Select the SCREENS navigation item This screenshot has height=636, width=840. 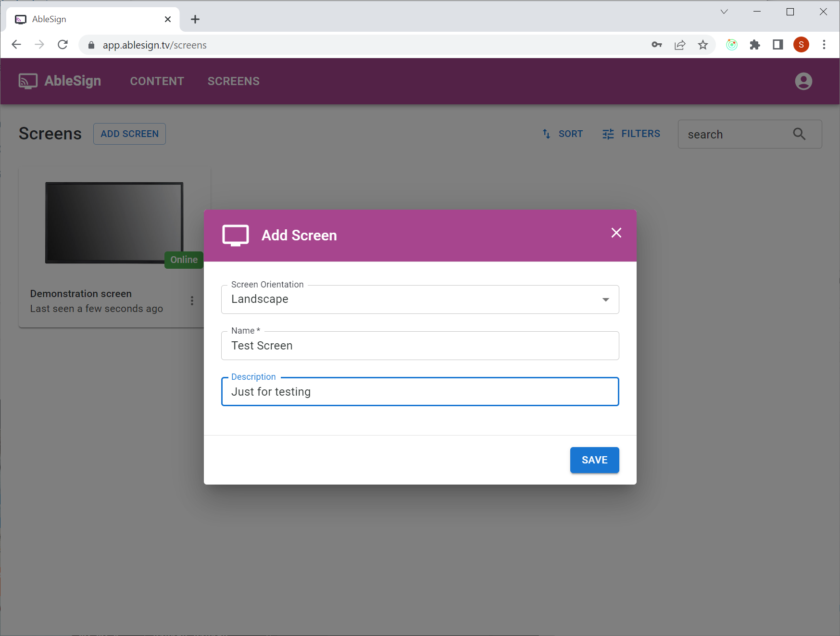point(233,81)
